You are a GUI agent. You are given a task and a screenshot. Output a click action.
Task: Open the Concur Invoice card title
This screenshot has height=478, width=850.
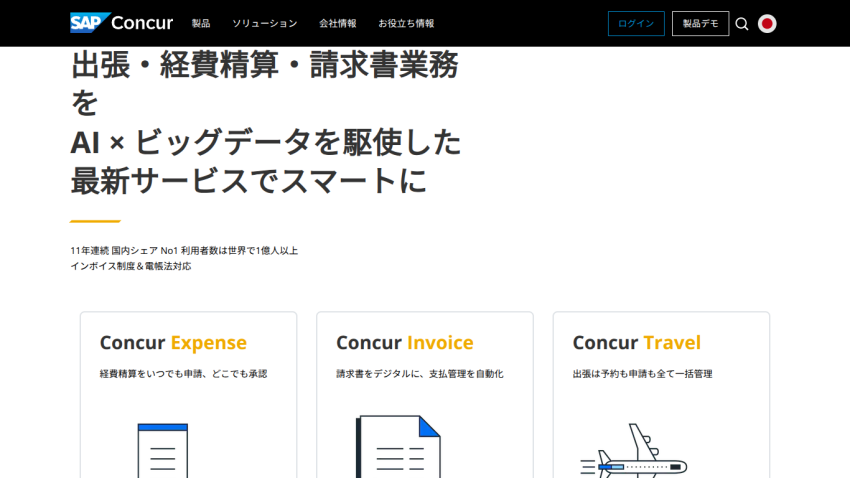click(405, 343)
